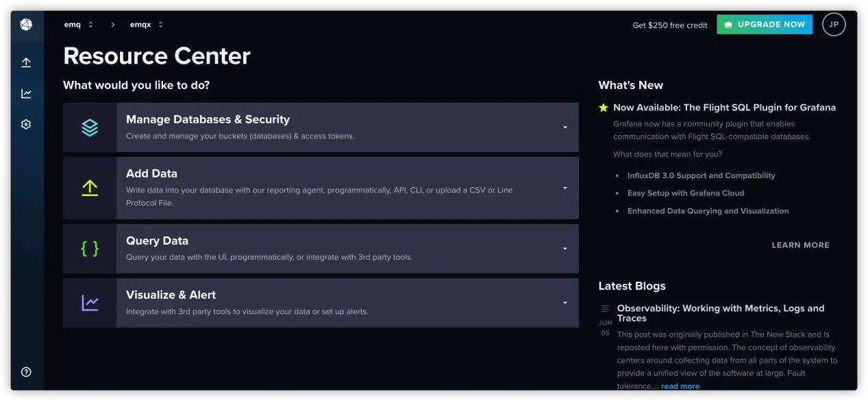Expand the Manage Databases & Security section

pos(565,127)
